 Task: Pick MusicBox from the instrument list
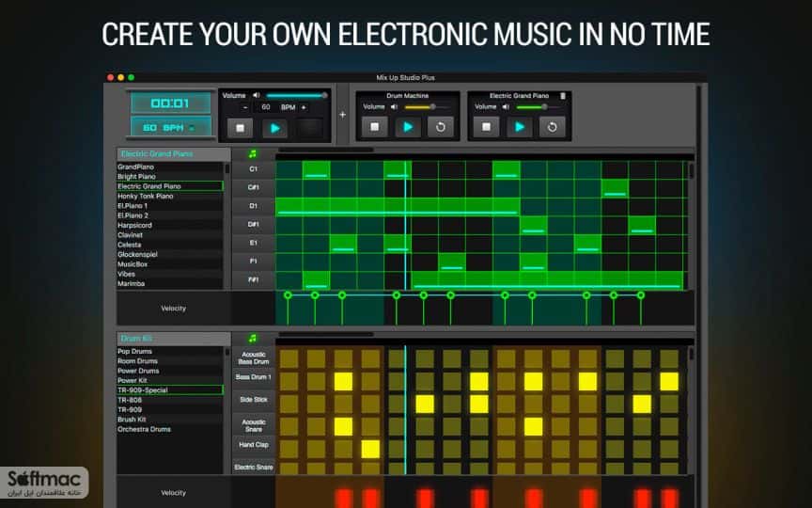(x=170, y=264)
